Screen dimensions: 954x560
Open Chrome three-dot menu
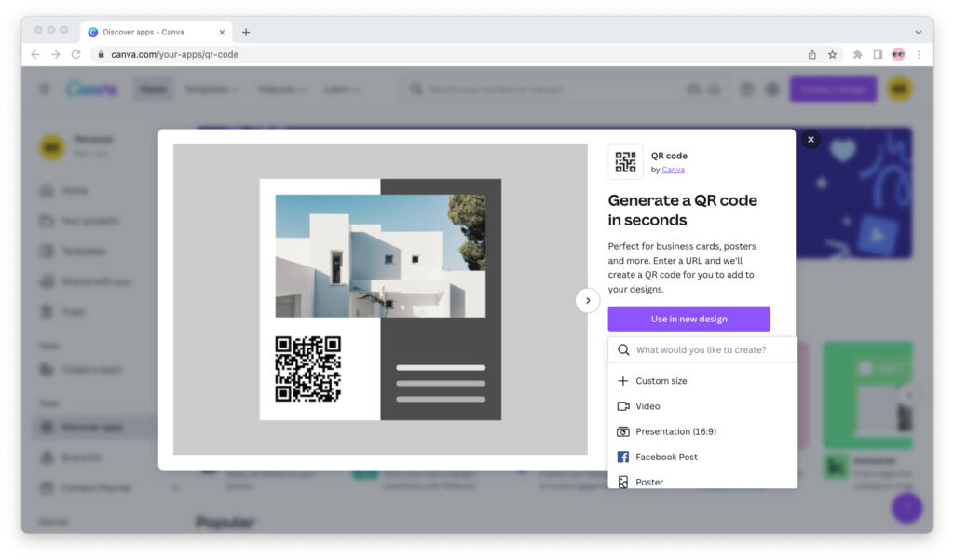919,54
